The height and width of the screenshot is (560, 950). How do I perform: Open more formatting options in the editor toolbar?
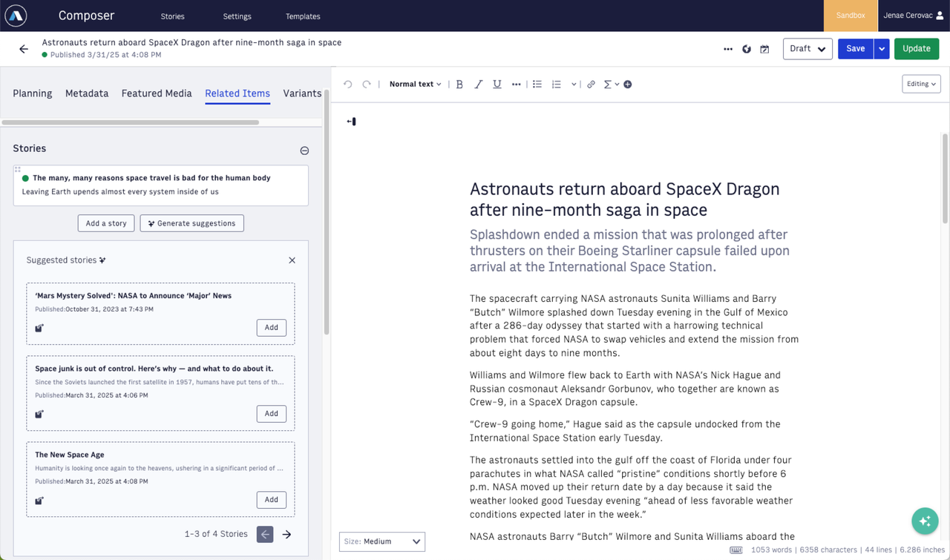tap(516, 85)
